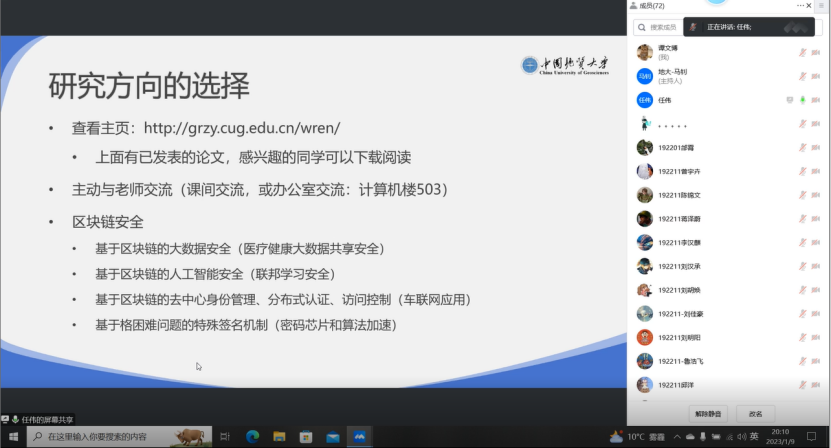Click the camera-off icon for 地大-马钊
Viewport: 831px width, 448px height.
pos(815,76)
